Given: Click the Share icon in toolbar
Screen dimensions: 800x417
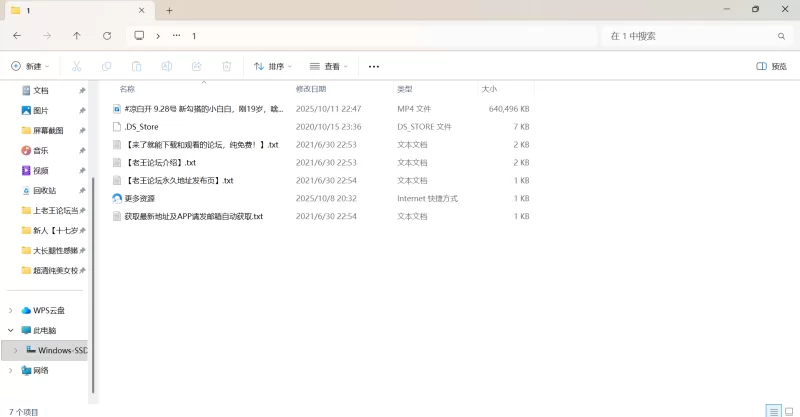Looking at the screenshot, I should 197,66.
